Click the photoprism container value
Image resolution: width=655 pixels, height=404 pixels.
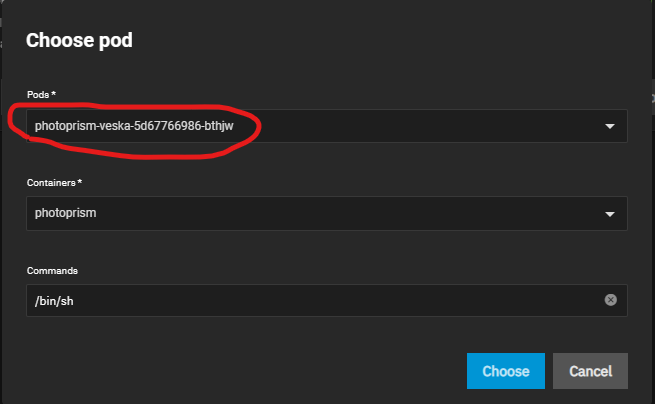click(66, 213)
